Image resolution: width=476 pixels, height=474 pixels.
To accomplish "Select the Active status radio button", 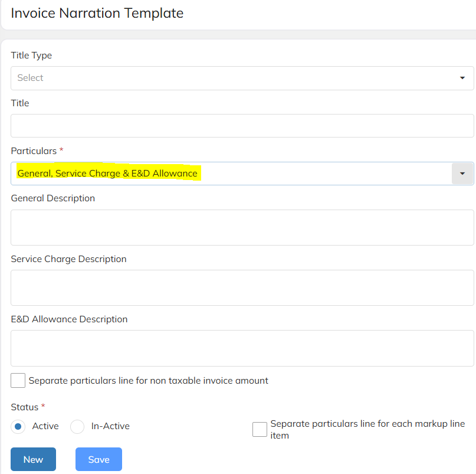I will coord(18,426).
